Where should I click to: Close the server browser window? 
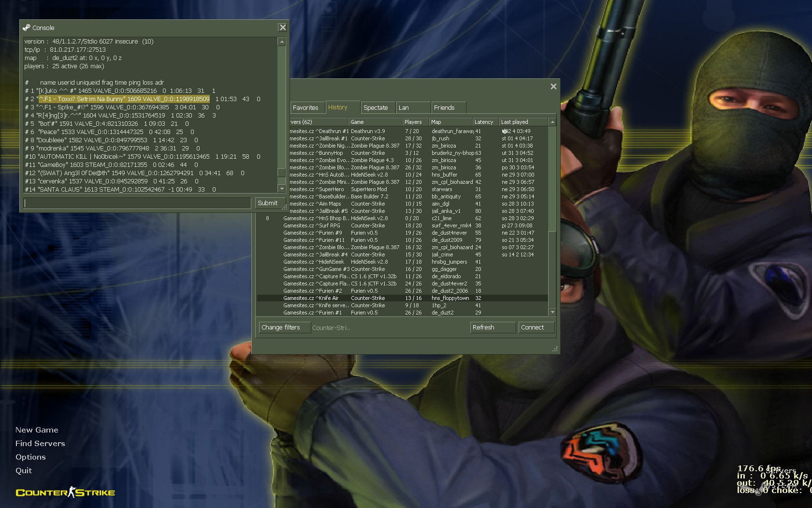(553, 87)
